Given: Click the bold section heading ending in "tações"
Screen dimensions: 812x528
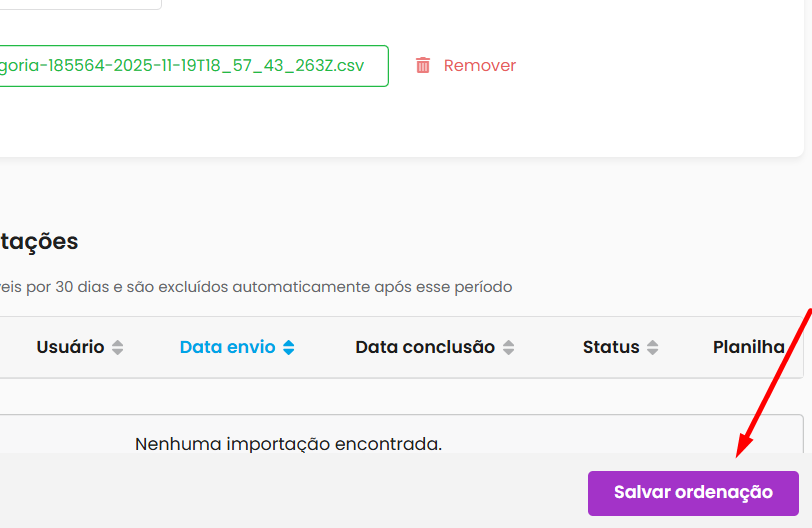Looking at the screenshot, I should [39, 241].
